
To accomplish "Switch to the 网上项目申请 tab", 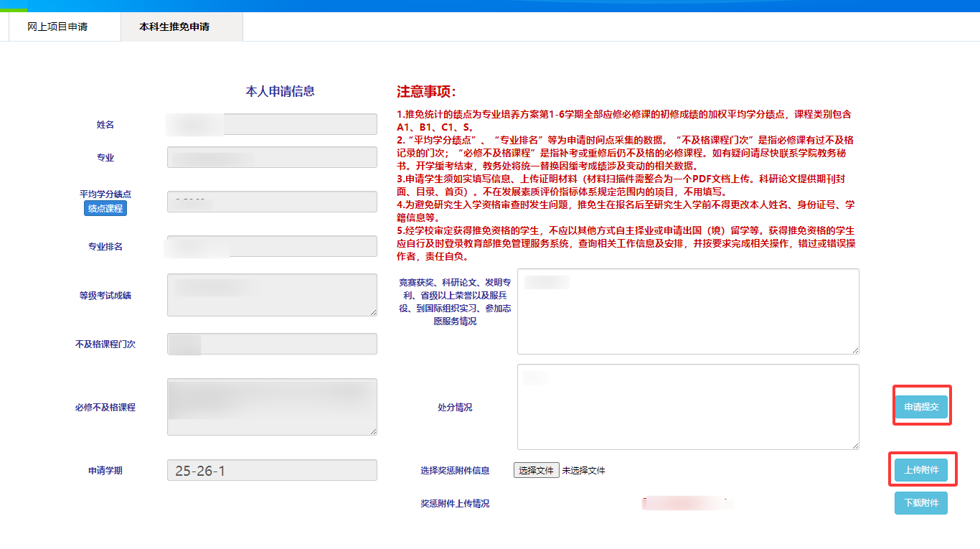I will (57, 27).
